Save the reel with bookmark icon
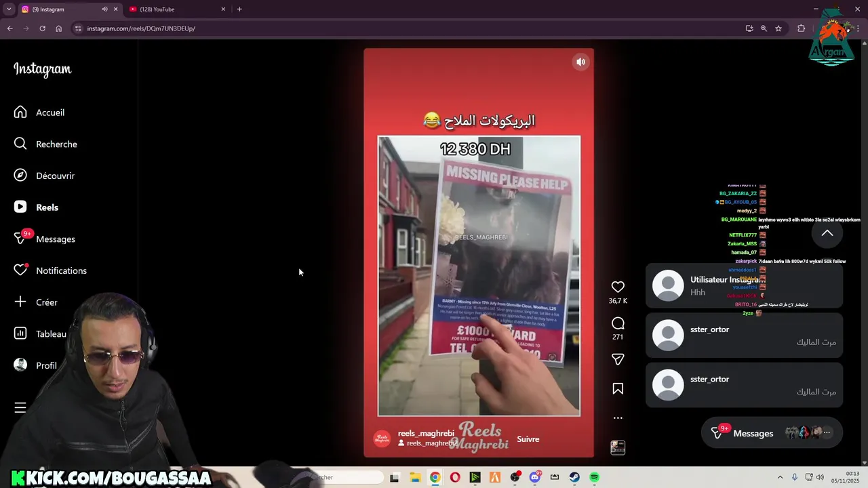Screen dimensions: 868x488 click(618, 388)
